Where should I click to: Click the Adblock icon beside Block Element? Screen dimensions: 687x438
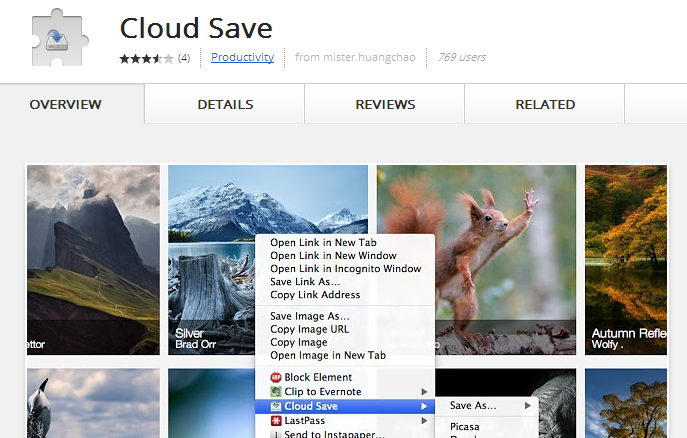pyautogui.click(x=276, y=377)
